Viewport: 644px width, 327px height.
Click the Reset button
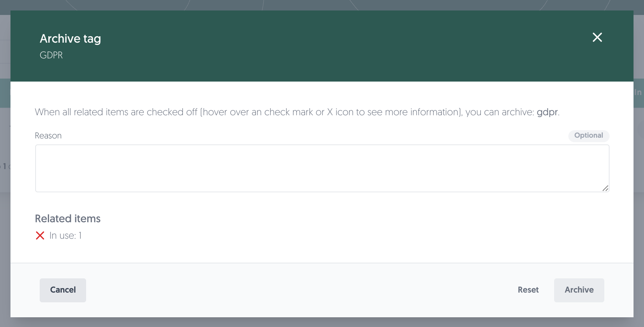[x=528, y=290]
